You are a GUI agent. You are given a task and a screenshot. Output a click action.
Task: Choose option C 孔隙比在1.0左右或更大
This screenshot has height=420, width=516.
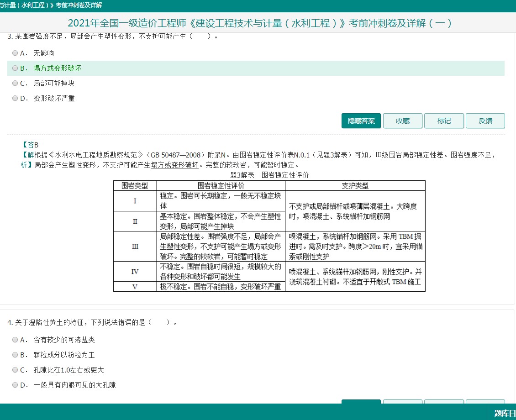point(15,370)
